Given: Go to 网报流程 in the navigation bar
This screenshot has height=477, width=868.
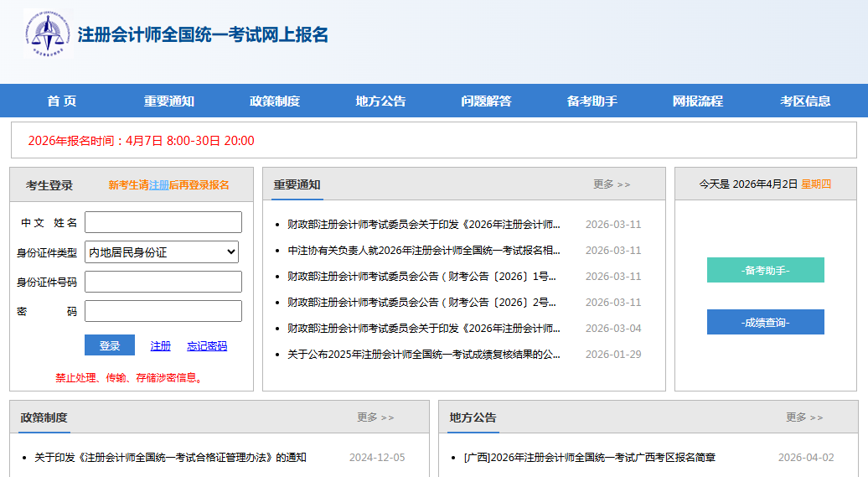Looking at the screenshot, I should (x=697, y=101).
